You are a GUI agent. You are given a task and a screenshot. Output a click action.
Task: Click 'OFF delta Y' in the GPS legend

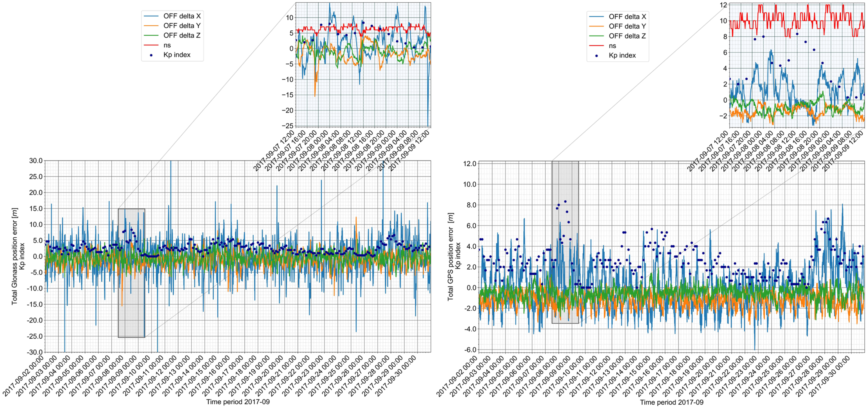click(x=627, y=26)
